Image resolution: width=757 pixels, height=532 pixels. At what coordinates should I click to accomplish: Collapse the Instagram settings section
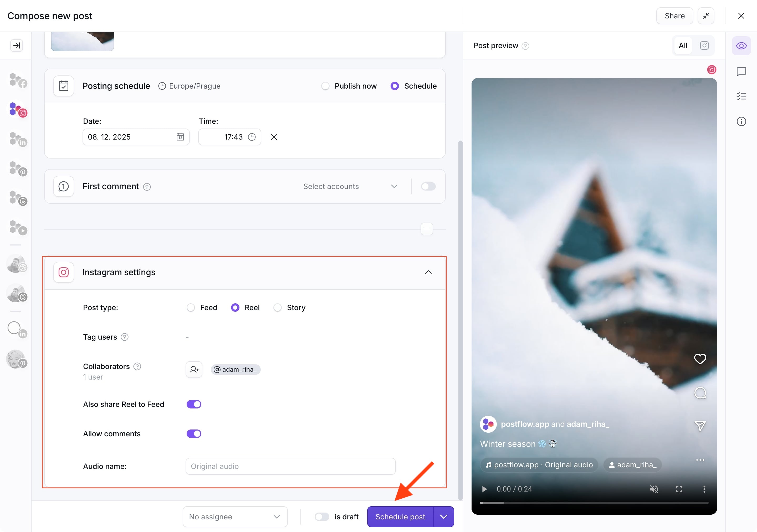(x=428, y=272)
